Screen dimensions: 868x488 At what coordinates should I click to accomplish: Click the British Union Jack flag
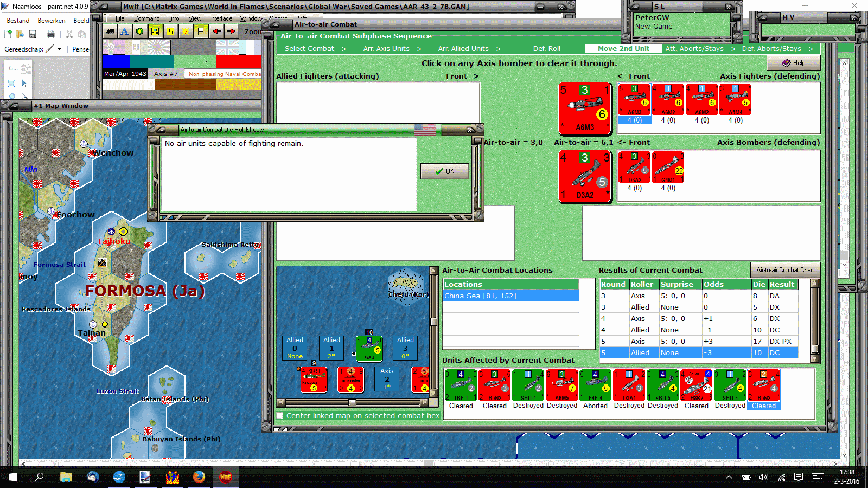tap(227, 47)
